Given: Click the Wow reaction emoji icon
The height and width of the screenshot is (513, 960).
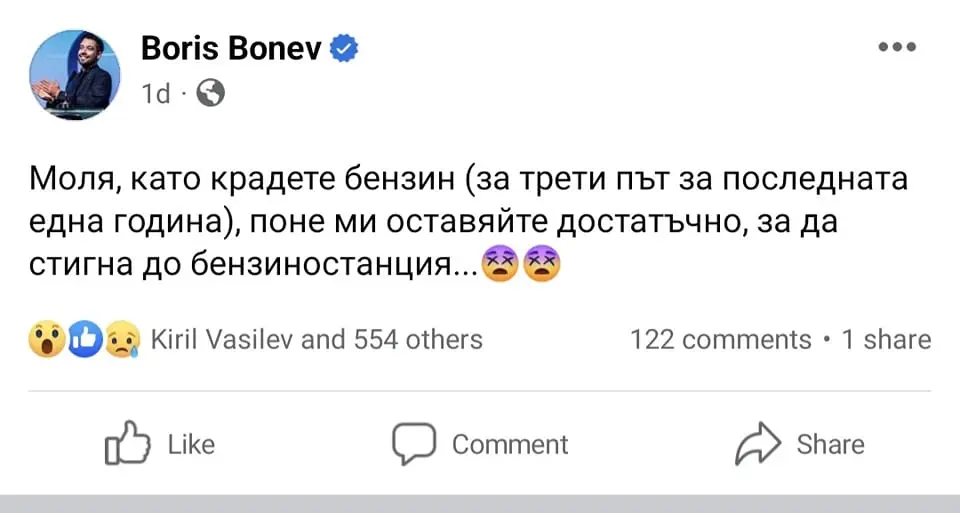Looking at the screenshot, I should 43,340.
